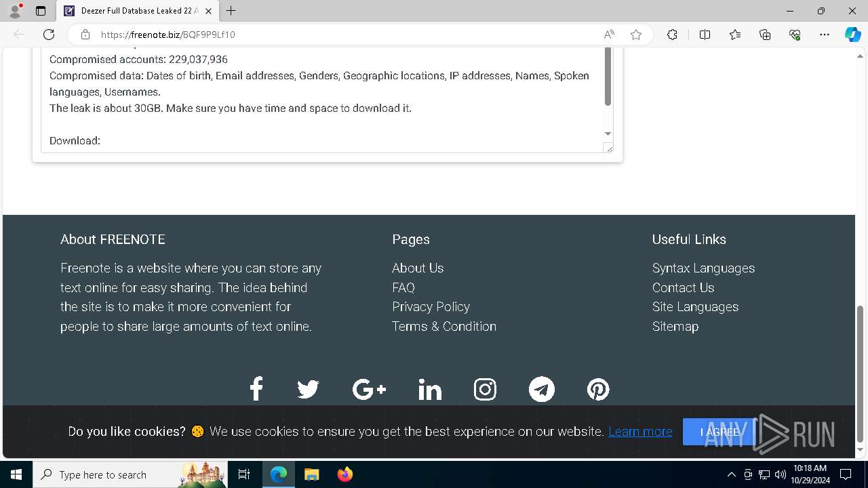Viewport: 868px width, 488px height.
Task: Open the Telegram footer icon
Action: click(x=541, y=389)
